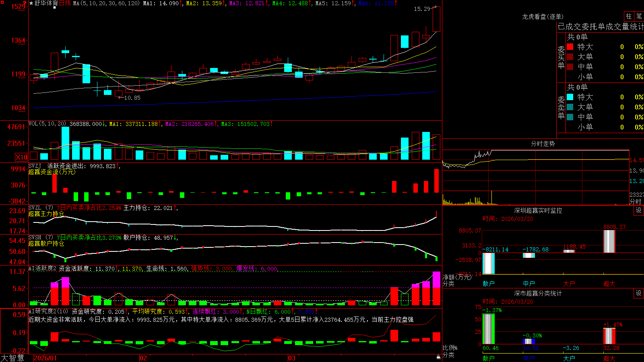The width and height of the screenshot is (644, 362).
Task: Click the 02 month marker on time axis
Action: (143, 358)
